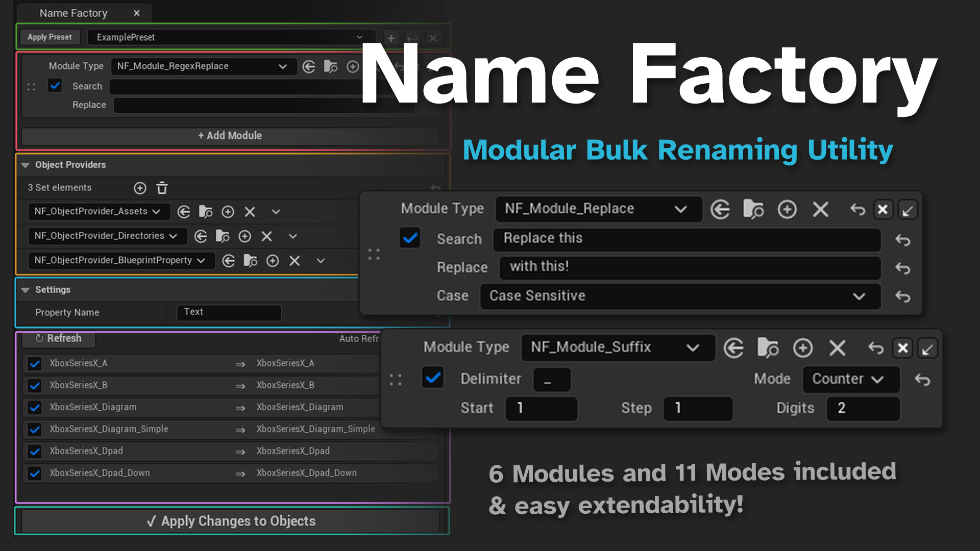This screenshot has height=551, width=980.
Task: Open the NF_Module_Replace module type dropdown
Action: tap(599, 209)
